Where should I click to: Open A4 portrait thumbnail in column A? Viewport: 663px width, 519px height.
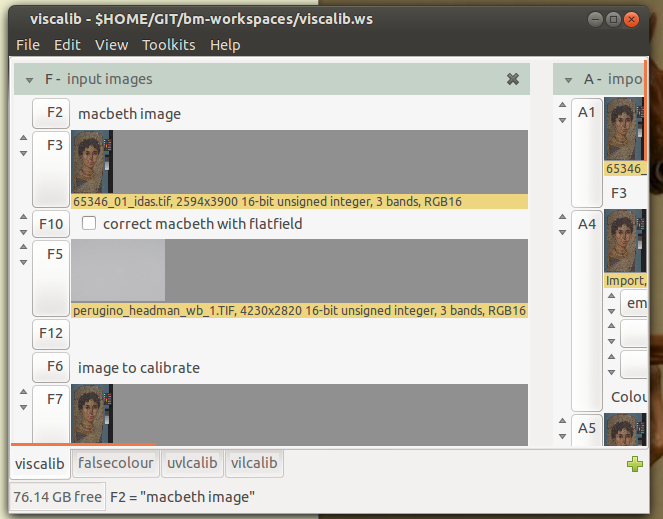click(625, 241)
